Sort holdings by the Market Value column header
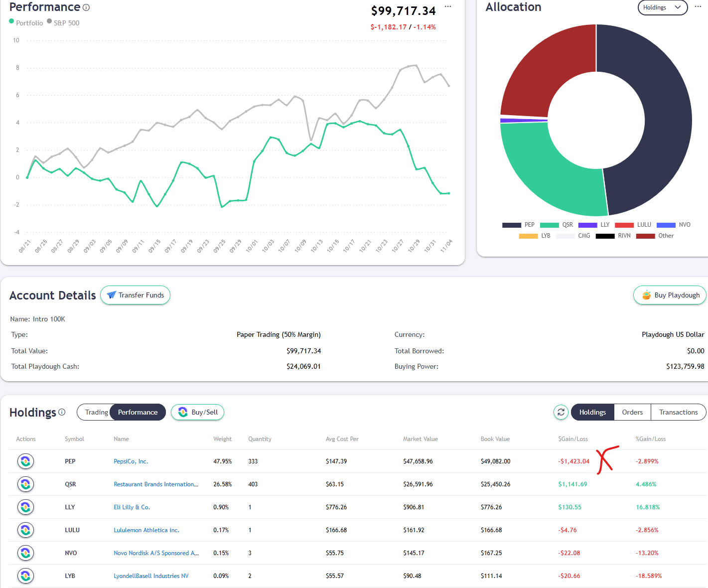Image resolution: width=708 pixels, height=588 pixels. click(x=420, y=439)
